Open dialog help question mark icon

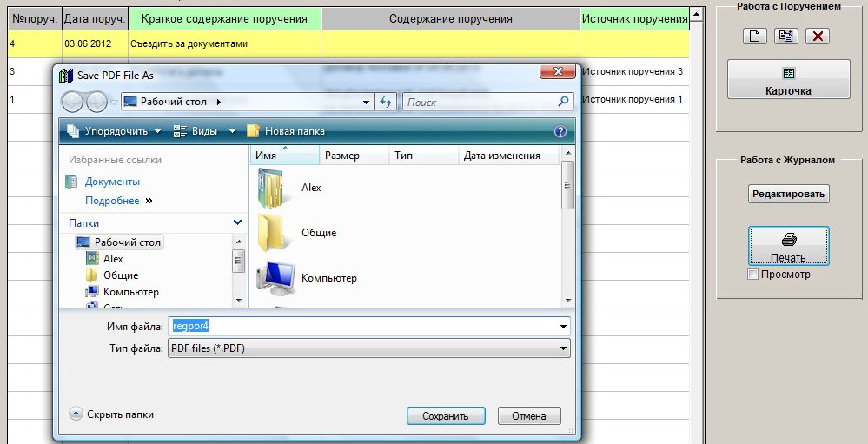tap(560, 131)
